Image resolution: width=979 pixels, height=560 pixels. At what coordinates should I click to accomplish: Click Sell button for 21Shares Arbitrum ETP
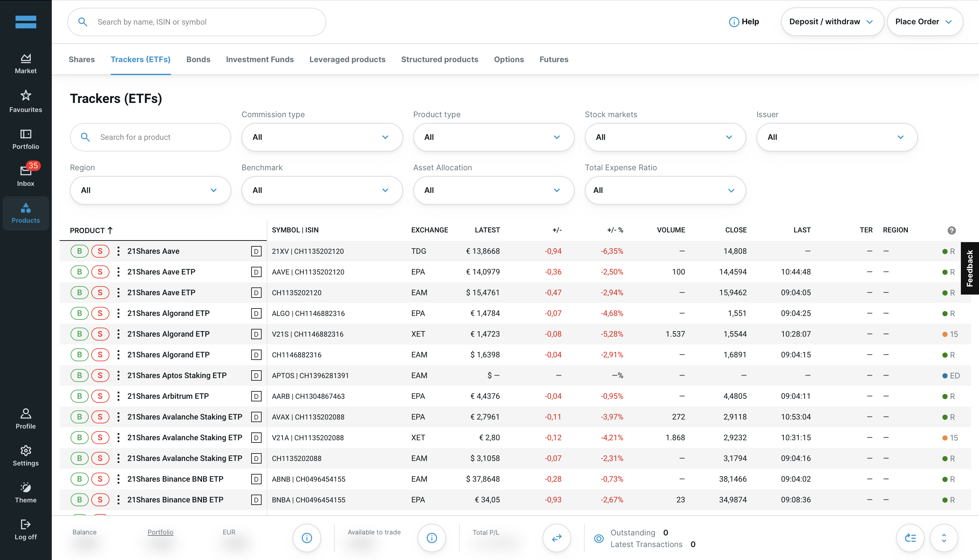[100, 396]
